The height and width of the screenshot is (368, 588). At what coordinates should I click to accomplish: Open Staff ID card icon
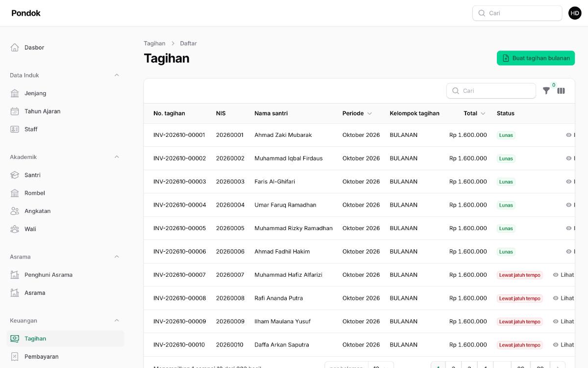click(x=15, y=129)
